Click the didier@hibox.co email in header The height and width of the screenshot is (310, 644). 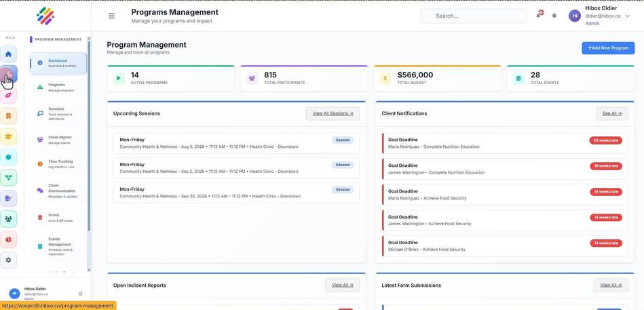coord(603,16)
